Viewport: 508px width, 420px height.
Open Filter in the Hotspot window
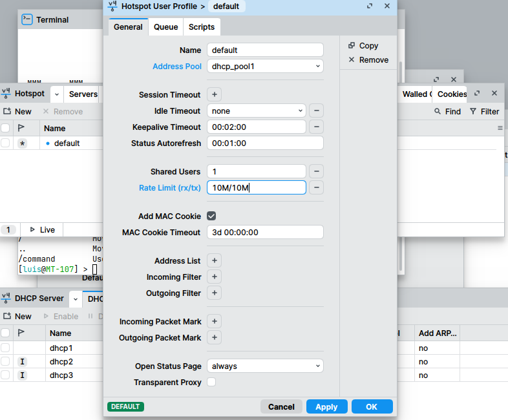pos(484,112)
